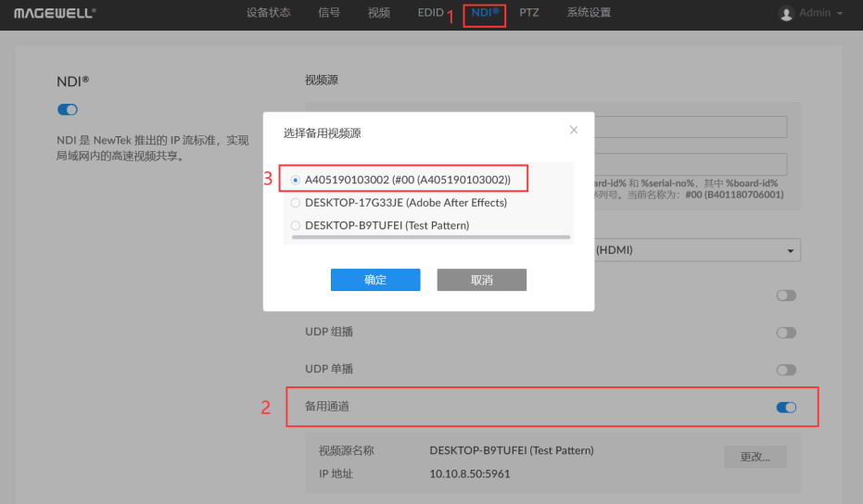Select DESKTOP-B9TUFEI Test Pattern radio option
This screenshot has height=504, width=863.
pyautogui.click(x=296, y=225)
